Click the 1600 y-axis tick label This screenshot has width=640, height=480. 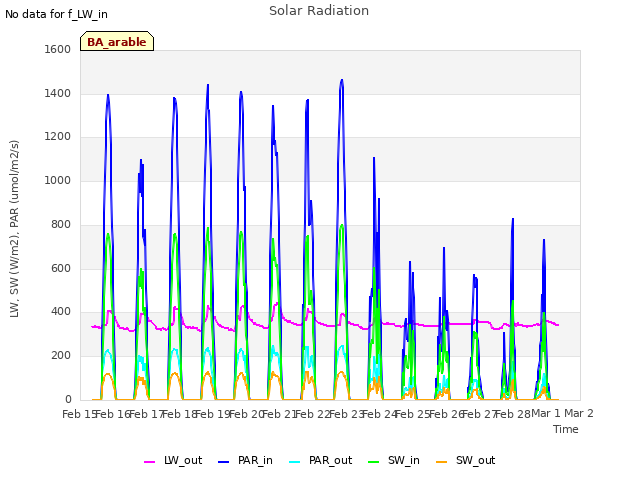(x=58, y=49)
